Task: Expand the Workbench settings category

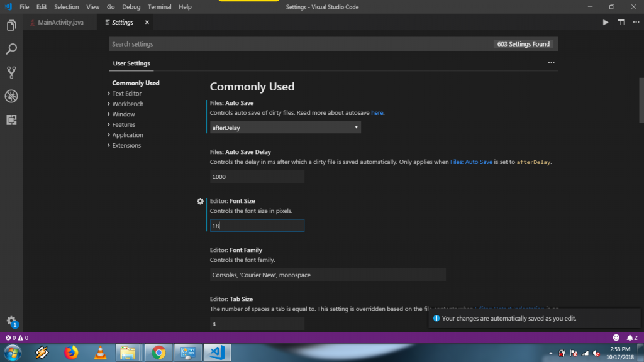Action: click(128, 104)
